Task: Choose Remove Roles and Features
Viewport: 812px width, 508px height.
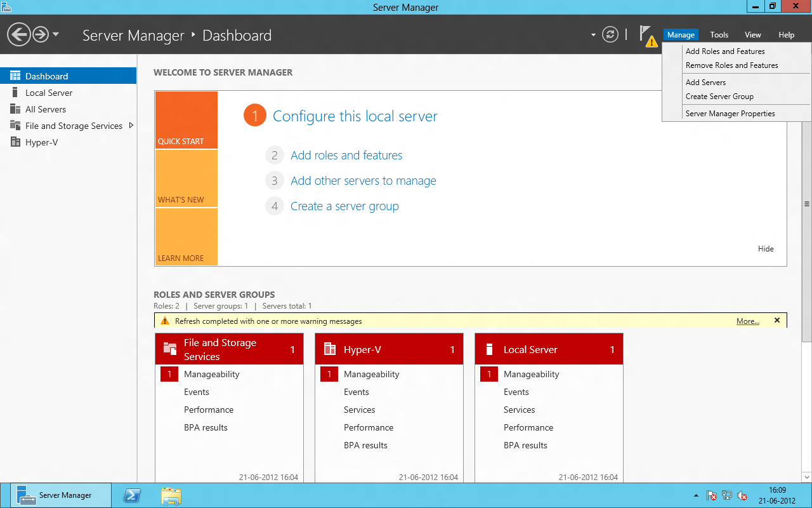Action: [x=732, y=65]
